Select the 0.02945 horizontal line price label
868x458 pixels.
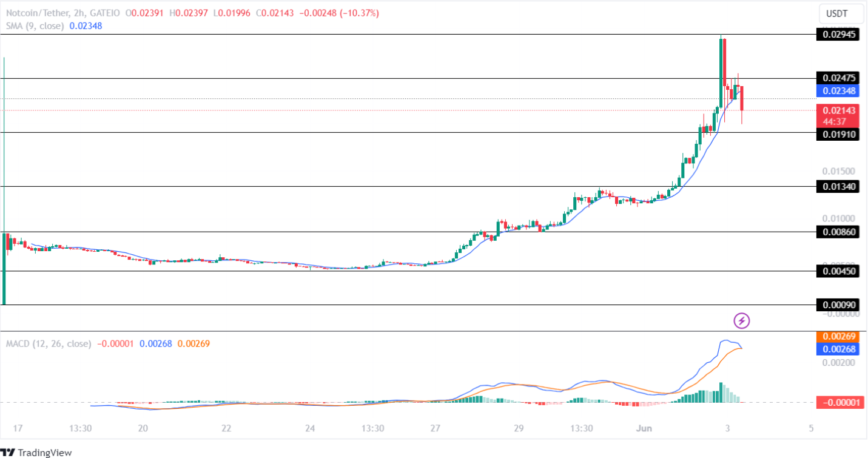(839, 35)
